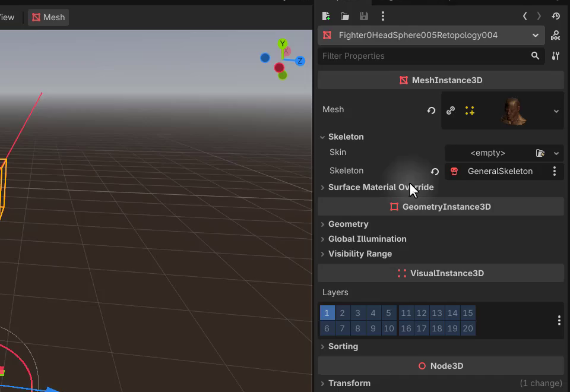Image resolution: width=570 pixels, height=392 pixels.
Task: Open documentation for this node
Action: pos(556,35)
